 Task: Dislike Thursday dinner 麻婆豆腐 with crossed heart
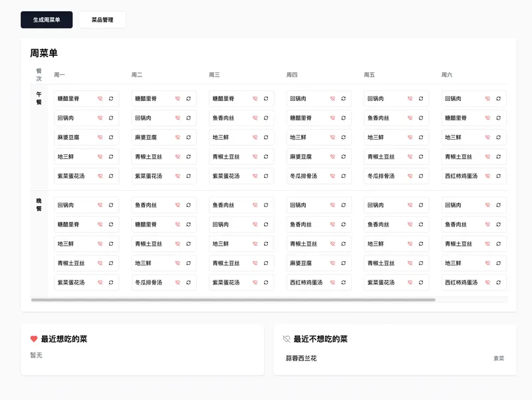(332, 263)
